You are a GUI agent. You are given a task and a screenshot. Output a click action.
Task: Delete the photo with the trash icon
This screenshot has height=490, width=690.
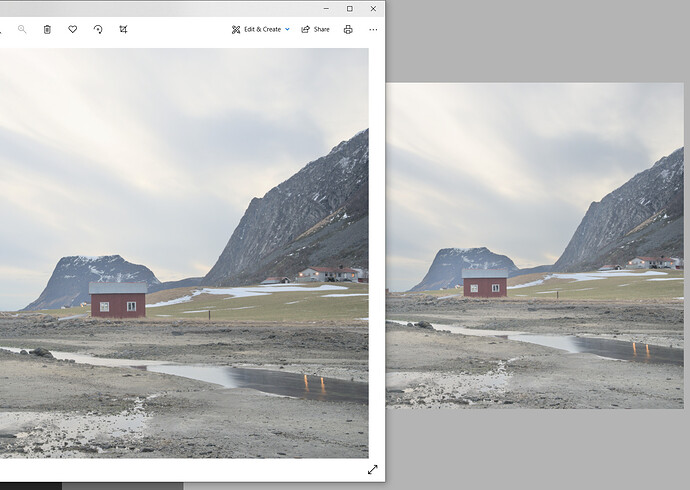point(47,30)
